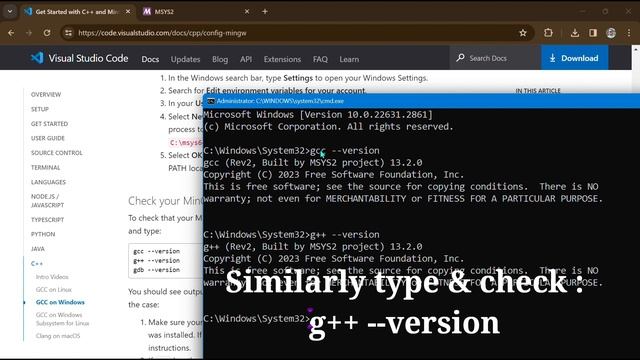Open the API menu item
The height and width of the screenshot is (360, 640).
click(x=246, y=59)
